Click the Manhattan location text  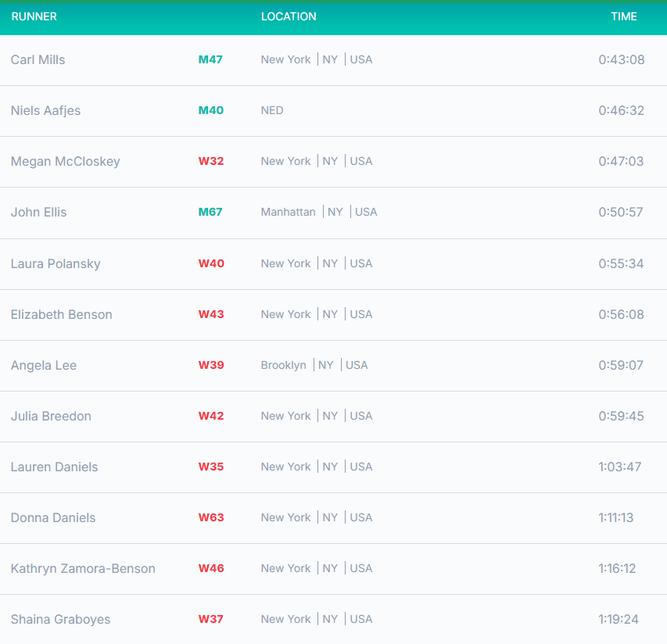(289, 212)
